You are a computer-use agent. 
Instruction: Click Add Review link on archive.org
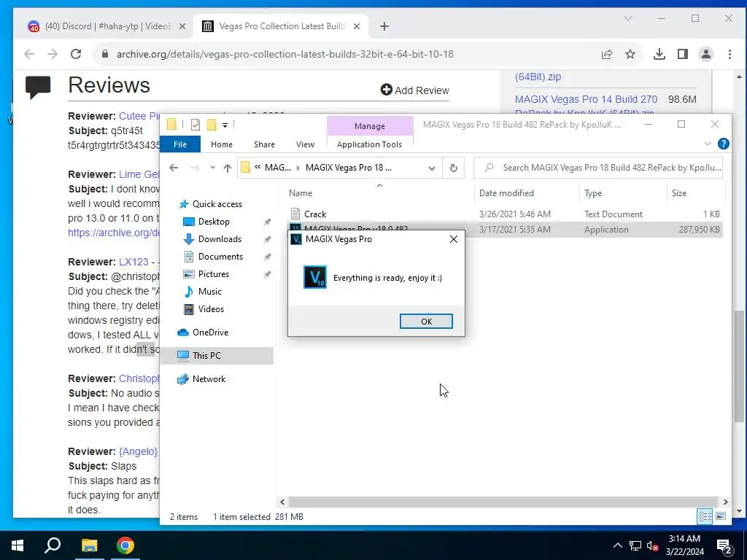415,90
